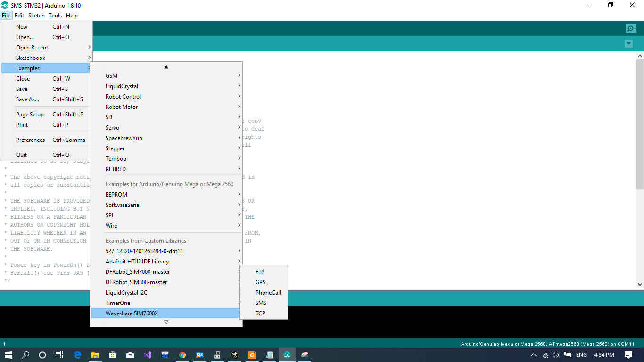Open Cortana from the taskbar
This screenshot has height=362, width=644.
42,355
